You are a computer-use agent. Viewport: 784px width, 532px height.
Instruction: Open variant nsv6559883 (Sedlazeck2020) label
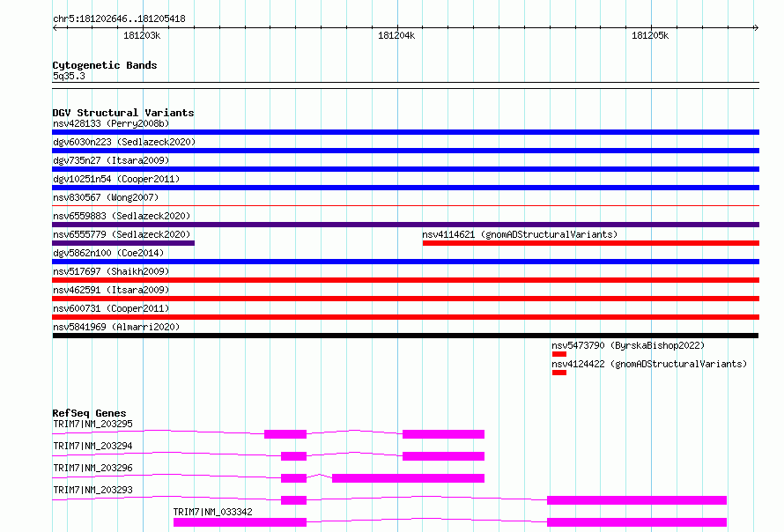(x=122, y=216)
